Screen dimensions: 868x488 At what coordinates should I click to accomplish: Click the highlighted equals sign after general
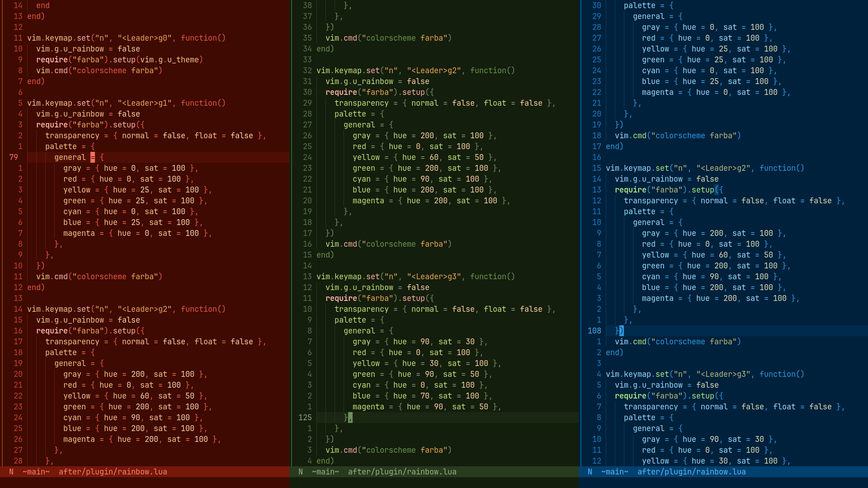coord(92,157)
